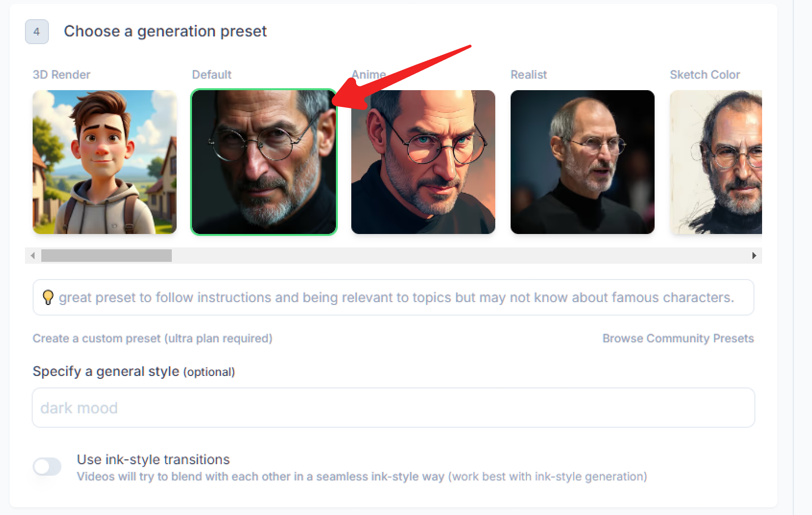The width and height of the screenshot is (812, 515).
Task: Pick the Realist preset thumbnail
Action: (x=582, y=161)
